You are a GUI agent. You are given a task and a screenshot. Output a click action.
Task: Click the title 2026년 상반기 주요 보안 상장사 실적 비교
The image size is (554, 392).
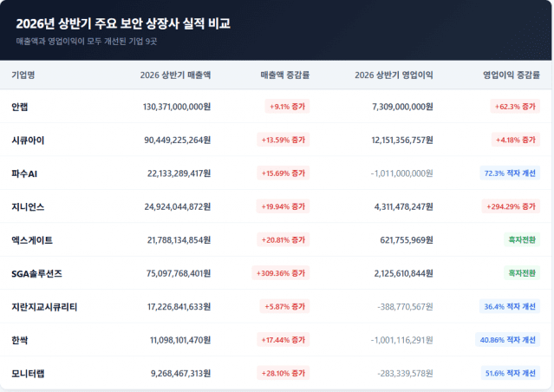pyautogui.click(x=123, y=23)
